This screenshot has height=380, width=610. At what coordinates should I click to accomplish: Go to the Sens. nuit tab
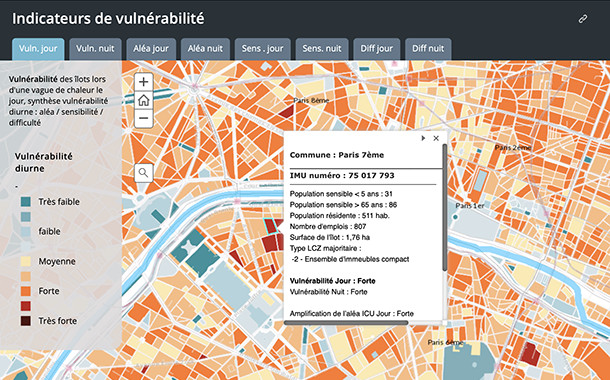[x=322, y=49]
